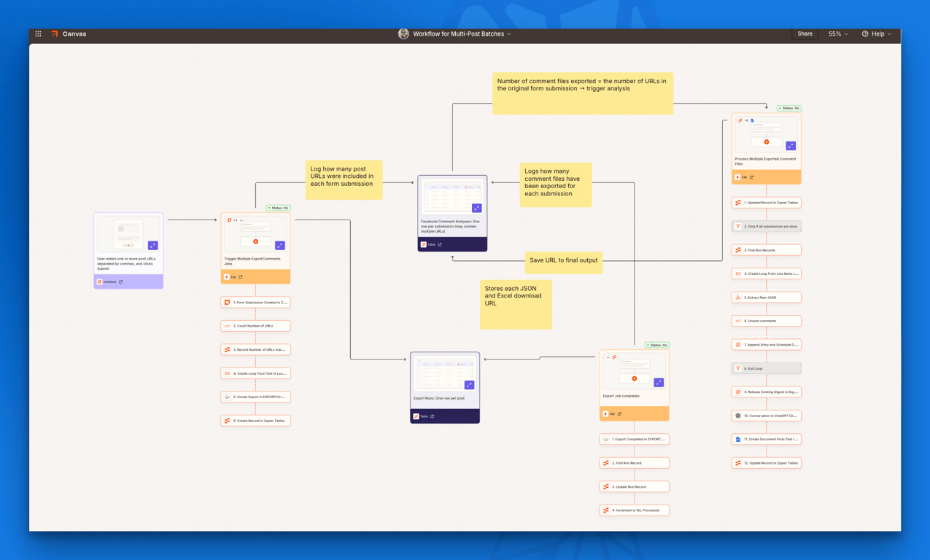Select the Canvas logo icon in top bar

click(x=54, y=34)
